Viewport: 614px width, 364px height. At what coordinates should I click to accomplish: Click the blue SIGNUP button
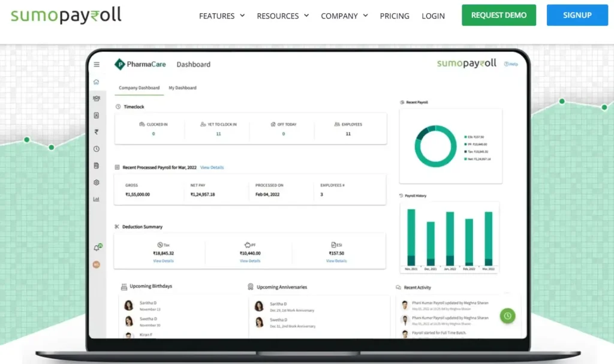click(x=577, y=15)
